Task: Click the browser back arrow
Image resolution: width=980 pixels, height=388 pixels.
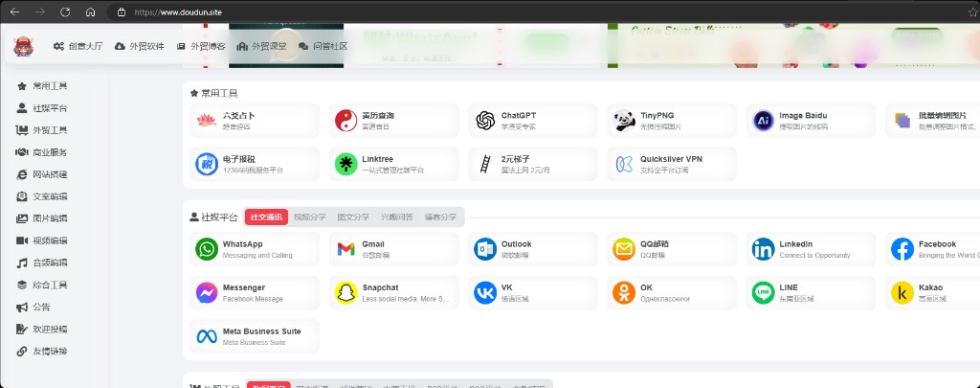Action: 15,11
